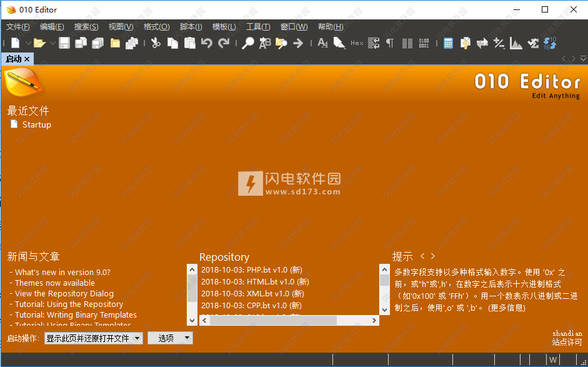Image resolution: width=588 pixels, height=367 pixels.
Task: Click the Save floppy disk icon
Action: 64,43
